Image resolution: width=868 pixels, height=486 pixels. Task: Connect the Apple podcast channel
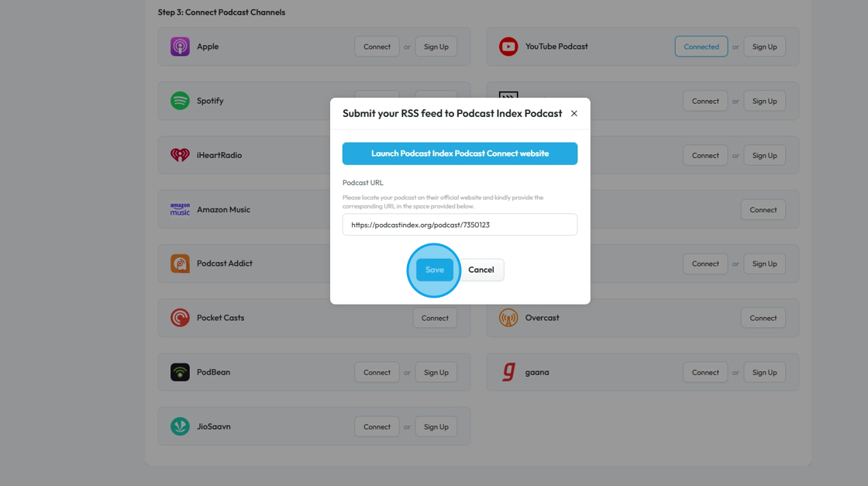pos(377,47)
